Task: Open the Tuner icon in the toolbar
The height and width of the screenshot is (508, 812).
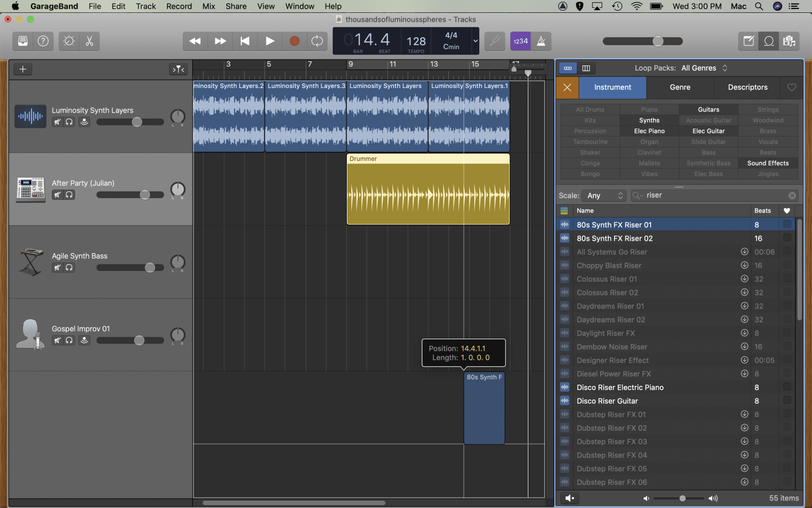Action: click(x=68, y=41)
